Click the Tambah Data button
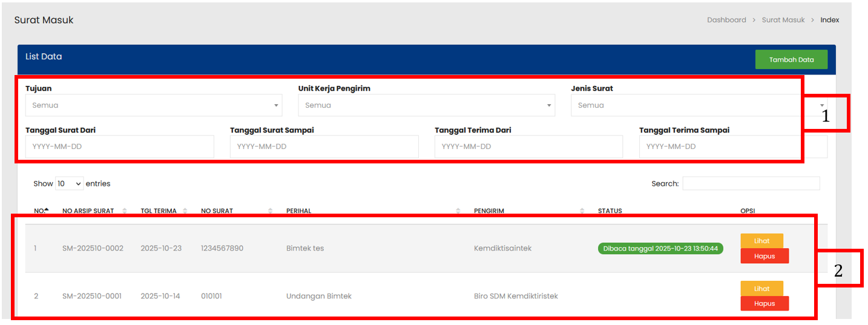The height and width of the screenshot is (325, 868). click(791, 59)
